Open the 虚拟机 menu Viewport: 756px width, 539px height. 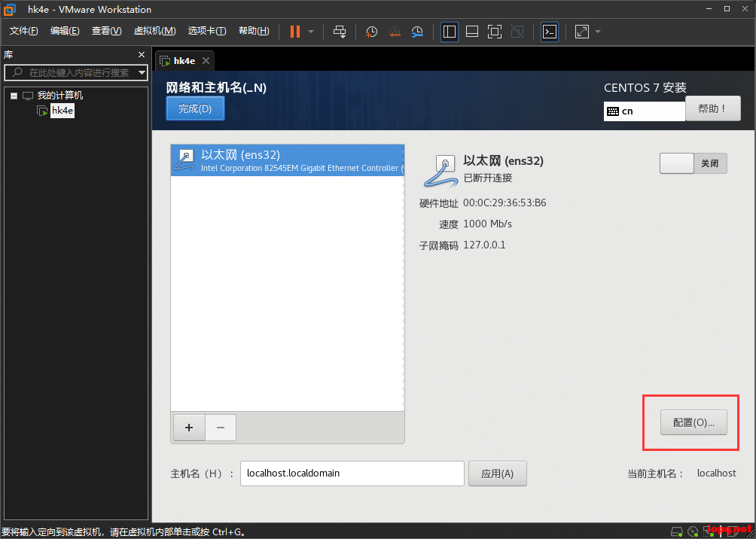(154, 31)
